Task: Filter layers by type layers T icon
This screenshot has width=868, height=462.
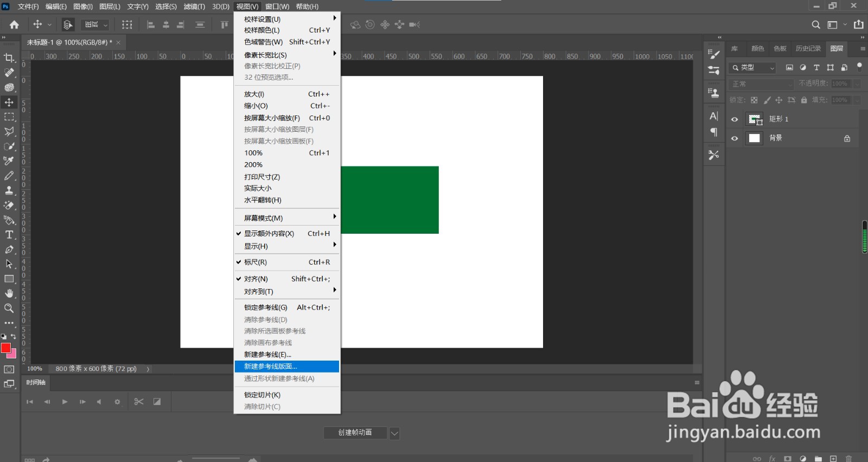Action: click(x=816, y=68)
